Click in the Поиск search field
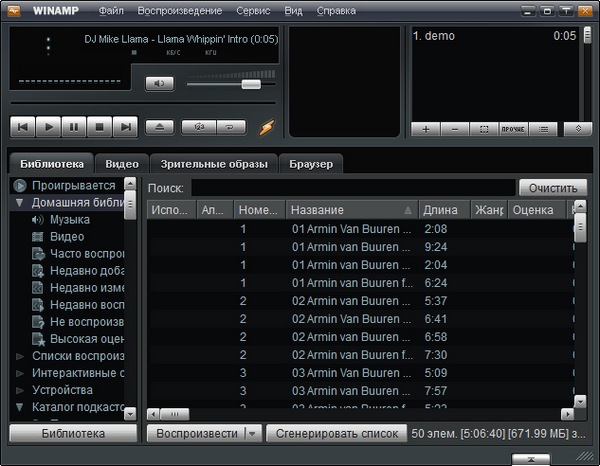This screenshot has height=466, width=600. 354,188
